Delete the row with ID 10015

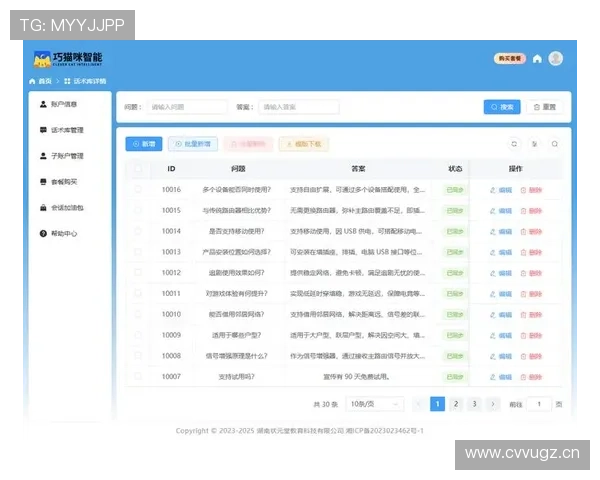(531, 211)
